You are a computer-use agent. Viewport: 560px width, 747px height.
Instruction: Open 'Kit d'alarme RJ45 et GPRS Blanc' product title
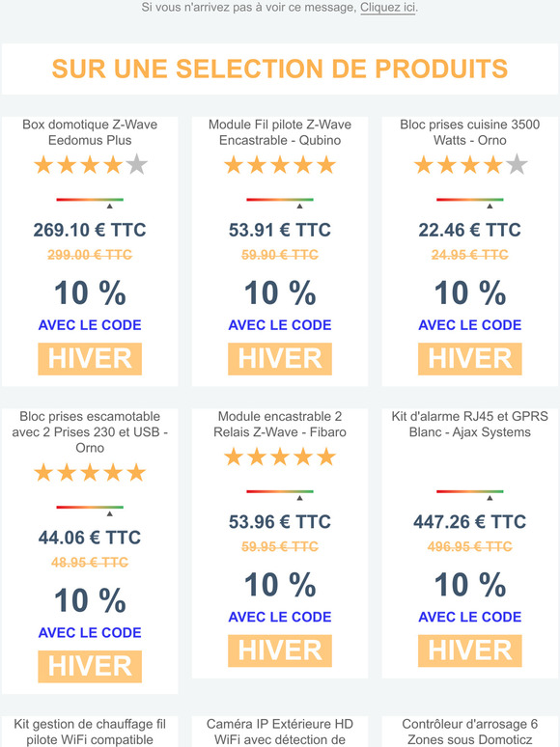470,424
